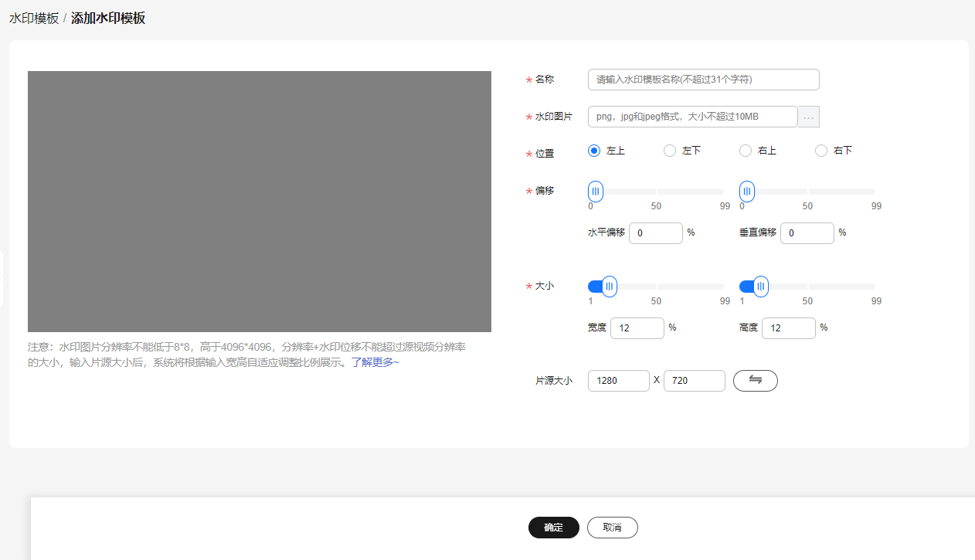Cancel with the 取消 button
Image resolution: width=975 pixels, height=560 pixels.
point(613,528)
